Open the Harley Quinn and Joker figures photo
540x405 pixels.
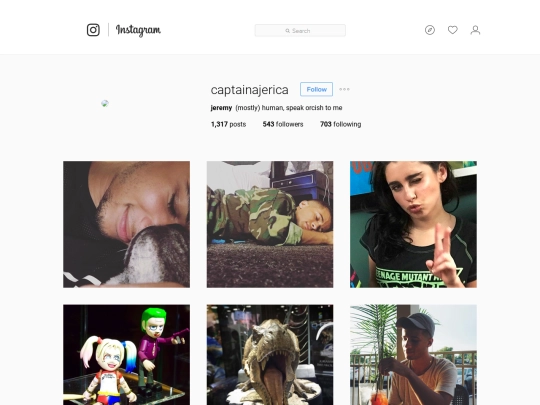tap(126, 355)
